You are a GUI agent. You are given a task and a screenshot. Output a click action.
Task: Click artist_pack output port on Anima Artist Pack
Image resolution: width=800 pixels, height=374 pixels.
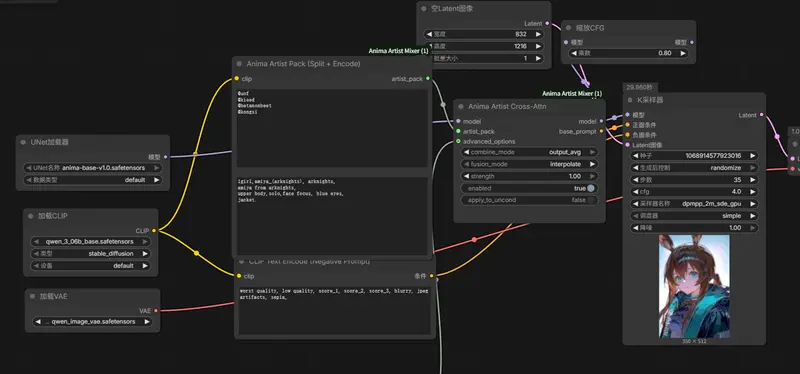(x=428, y=79)
